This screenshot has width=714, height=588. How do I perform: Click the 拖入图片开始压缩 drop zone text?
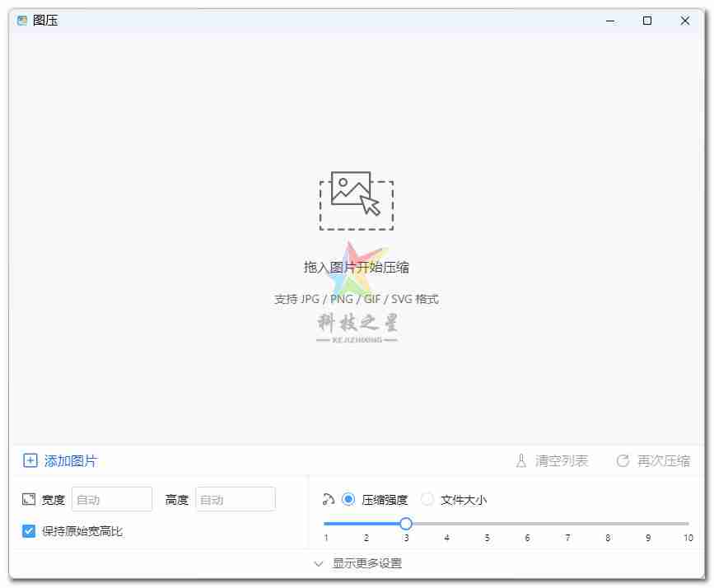point(356,268)
